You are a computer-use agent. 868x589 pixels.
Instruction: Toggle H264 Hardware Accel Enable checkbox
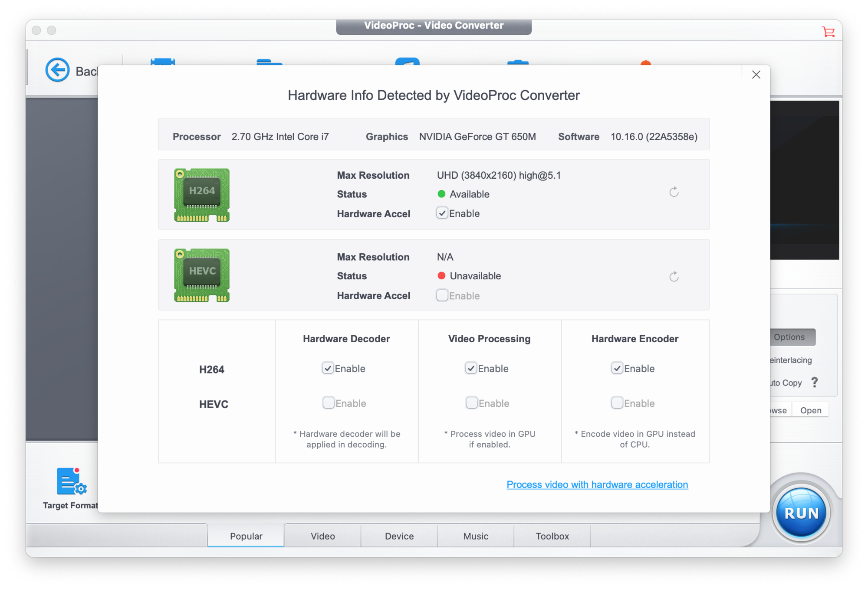(442, 213)
